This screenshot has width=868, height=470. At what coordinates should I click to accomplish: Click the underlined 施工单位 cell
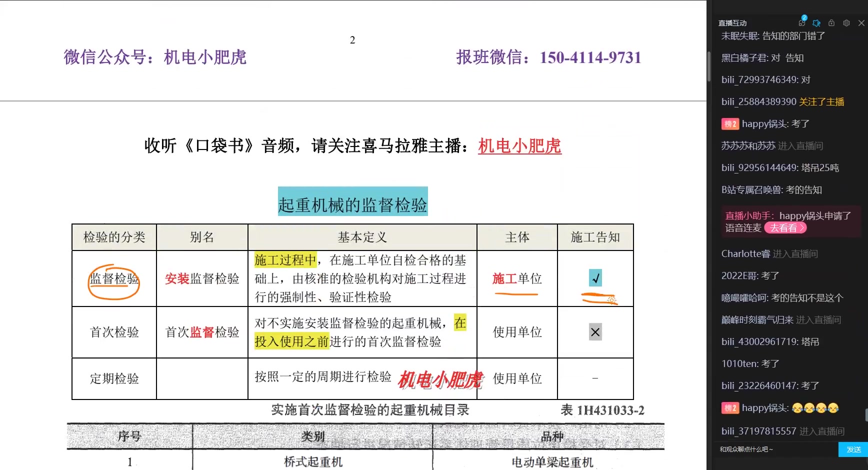point(517,279)
